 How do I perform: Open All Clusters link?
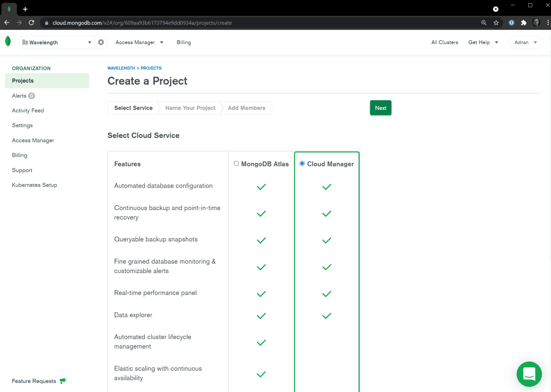[445, 42]
